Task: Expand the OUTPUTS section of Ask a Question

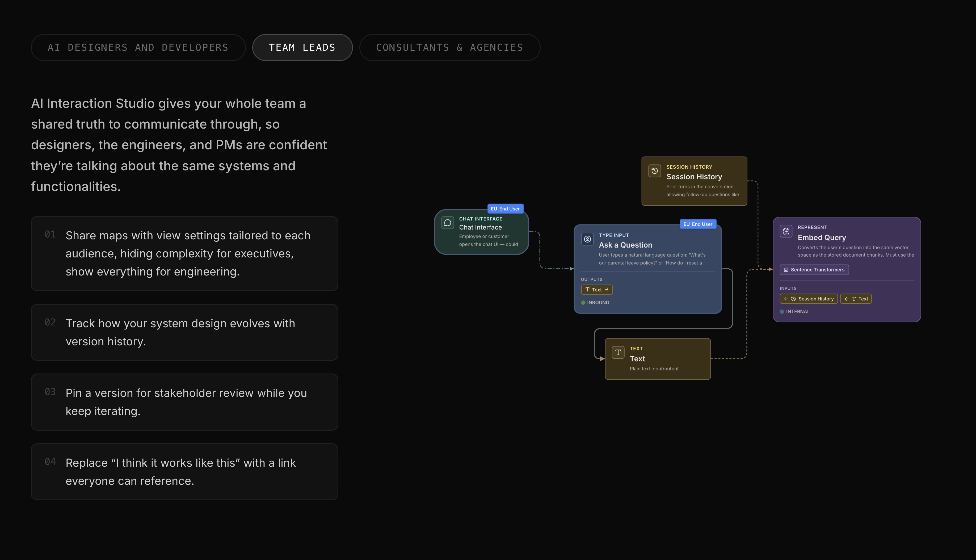Action: click(592, 279)
